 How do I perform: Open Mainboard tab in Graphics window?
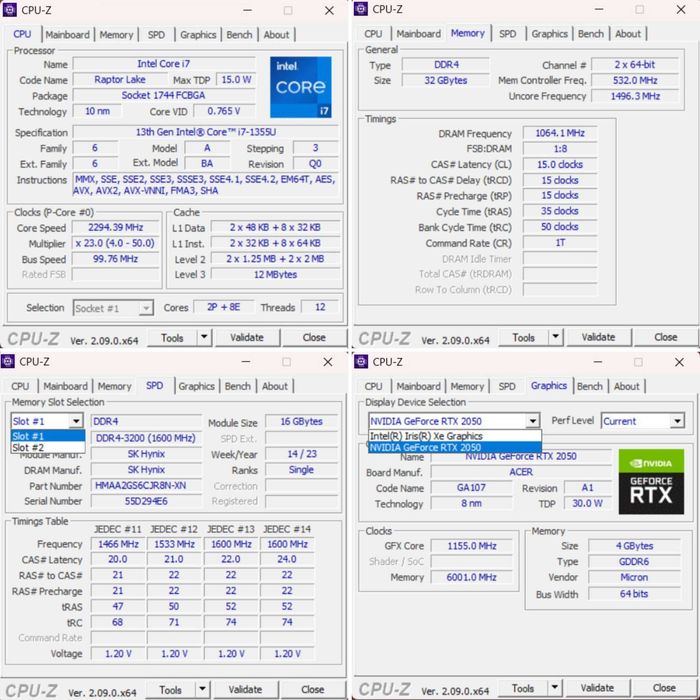(x=419, y=386)
